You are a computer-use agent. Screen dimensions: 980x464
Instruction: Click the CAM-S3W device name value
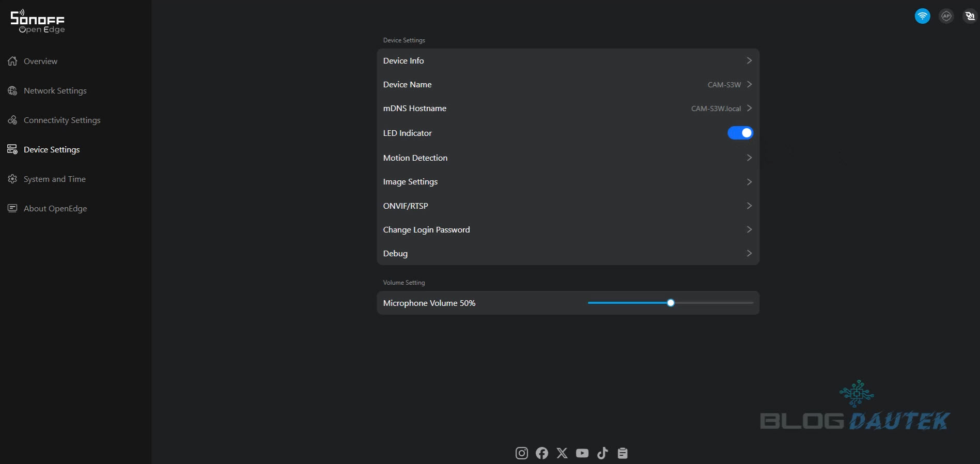[x=724, y=85]
